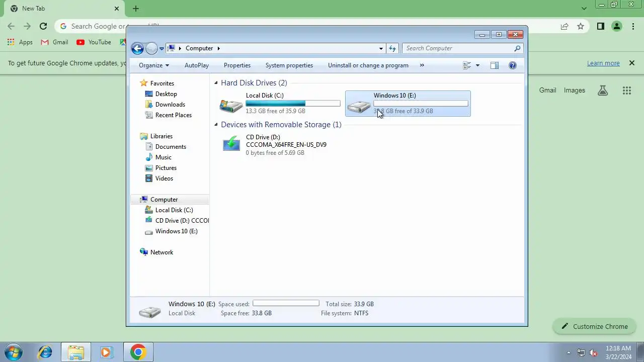Click the Change your view icon
This screenshot has width=644, height=362.
coord(467,65)
